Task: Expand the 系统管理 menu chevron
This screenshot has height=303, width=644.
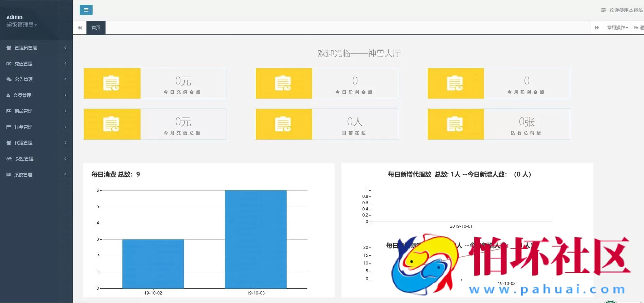Action: pyautogui.click(x=65, y=175)
